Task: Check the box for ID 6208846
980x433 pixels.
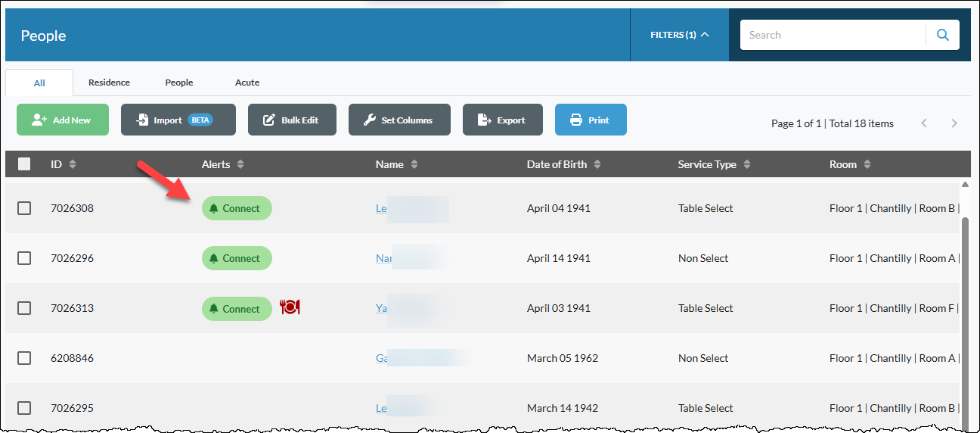Action: click(x=24, y=358)
